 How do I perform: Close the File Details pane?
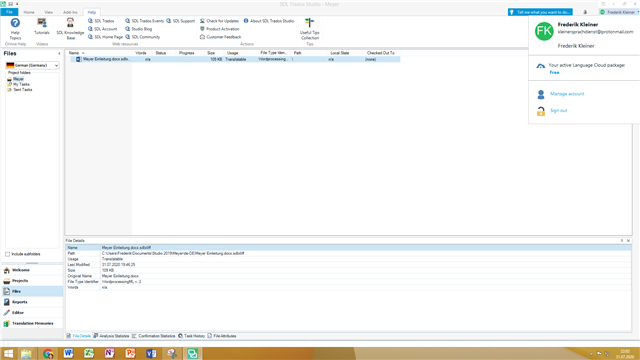[x=629, y=241]
